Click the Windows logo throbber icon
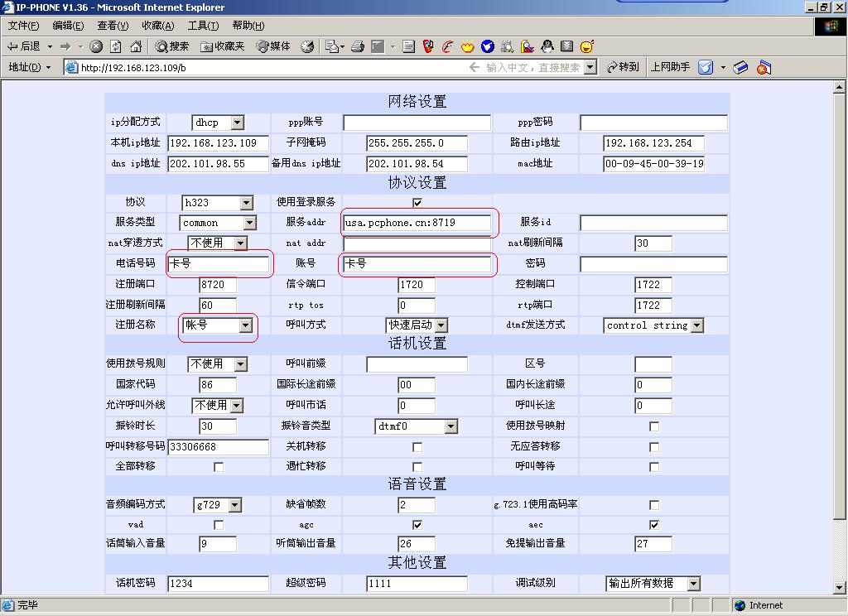848x616 pixels. (x=830, y=26)
